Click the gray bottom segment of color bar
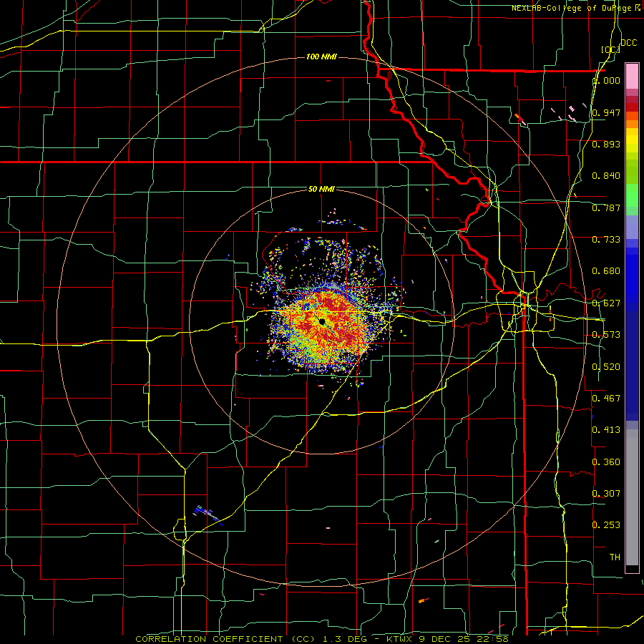Viewport: 644px width, 644px height. 632,497
